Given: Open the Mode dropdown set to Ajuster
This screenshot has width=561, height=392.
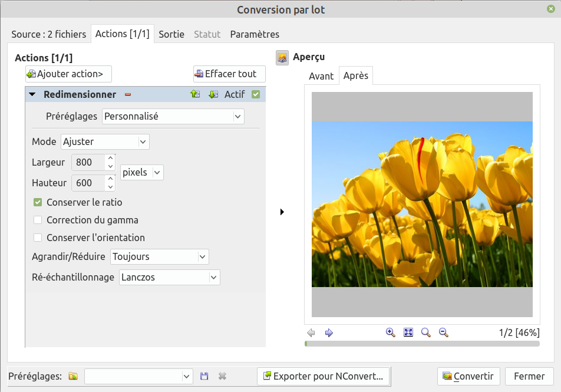Looking at the screenshot, I should [x=105, y=141].
